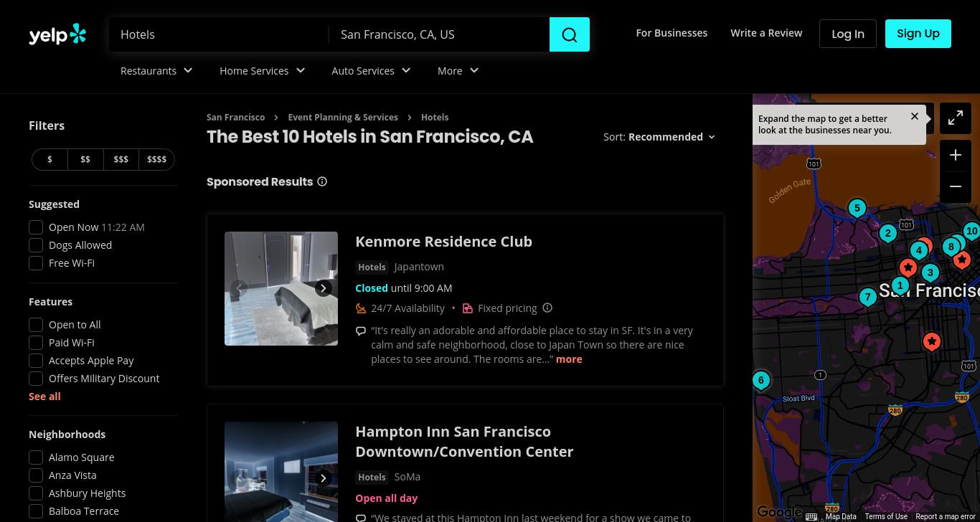Open Hampton Inn San Francisco listing
The width and height of the screenshot is (980, 522).
click(x=464, y=442)
